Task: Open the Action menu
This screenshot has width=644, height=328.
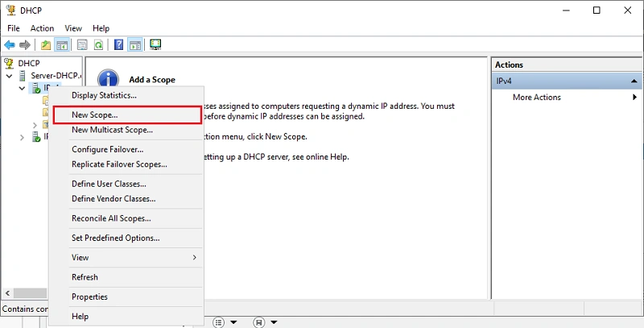Action: click(43, 28)
